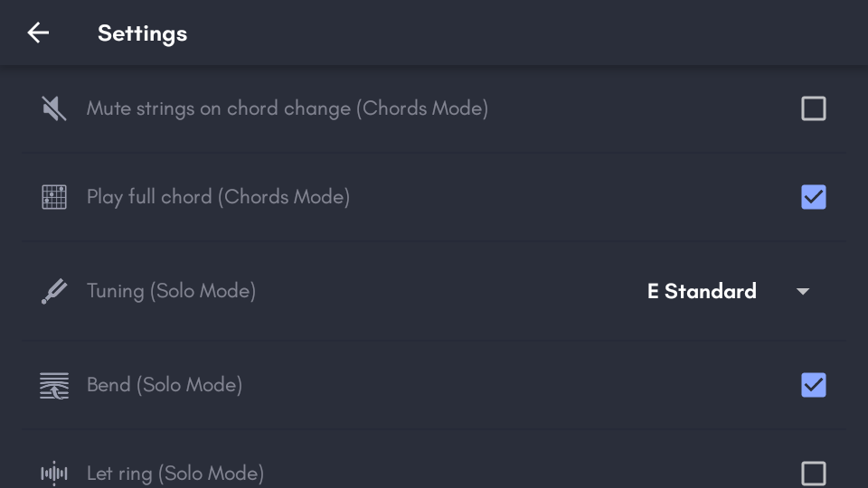The height and width of the screenshot is (488, 868).
Task: Click the Tuning (Solo Mode) label
Action: click(x=171, y=291)
